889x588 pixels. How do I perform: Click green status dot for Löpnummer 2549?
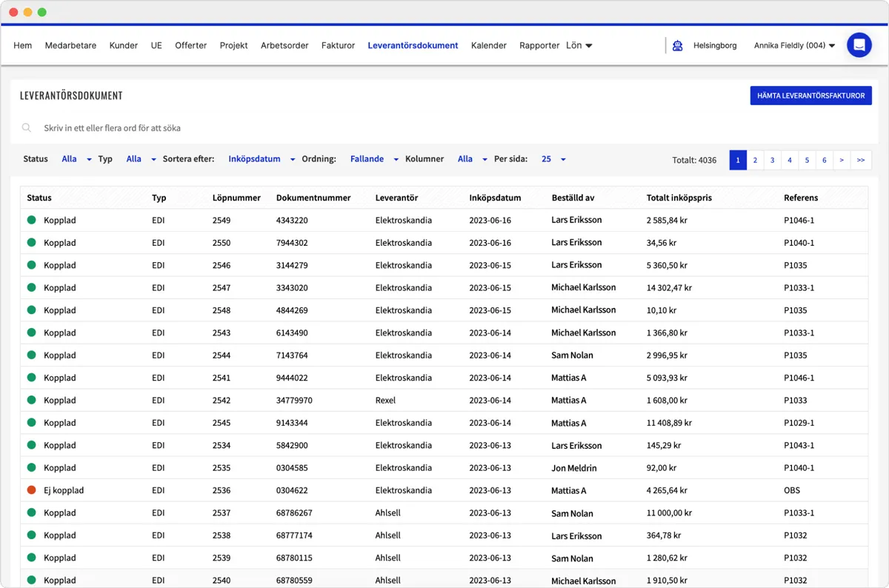[x=32, y=220]
